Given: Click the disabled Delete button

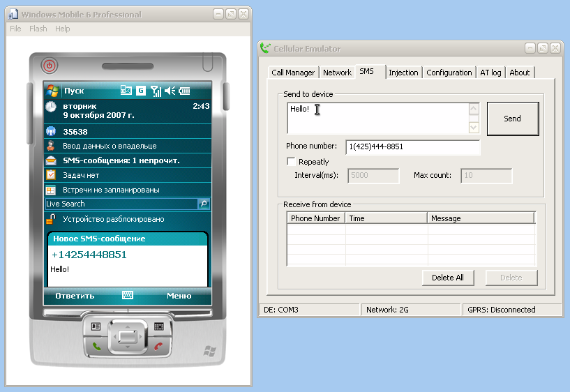Looking at the screenshot, I should point(511,278).
